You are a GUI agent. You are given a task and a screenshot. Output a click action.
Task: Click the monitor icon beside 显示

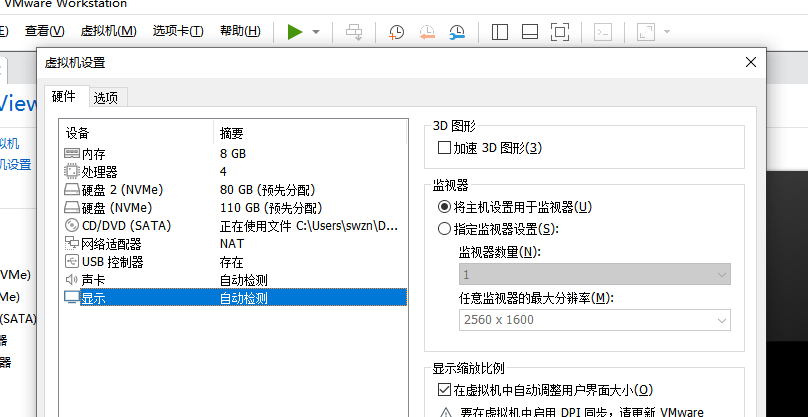(x=72, y=297)
